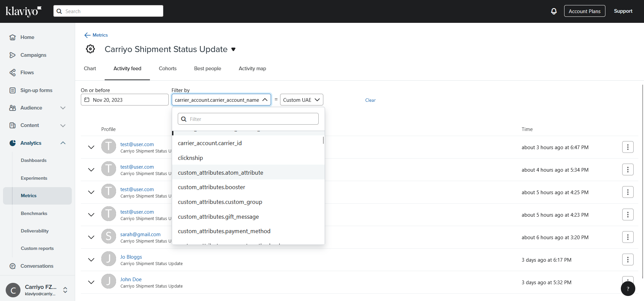Image resolution: width=644 pixels, height=301 pixels.
Task: Open the Activity map tab
Action: pos(252,69)
